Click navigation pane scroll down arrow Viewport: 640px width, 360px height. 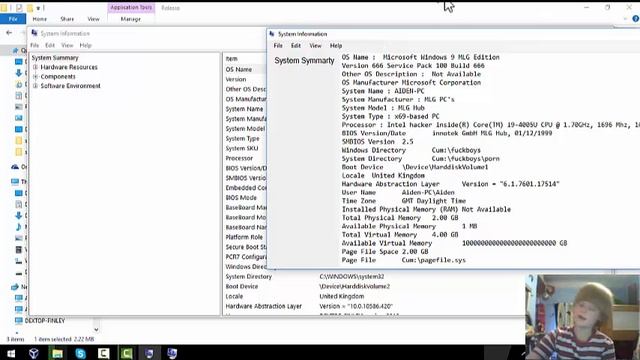point(96,330)
